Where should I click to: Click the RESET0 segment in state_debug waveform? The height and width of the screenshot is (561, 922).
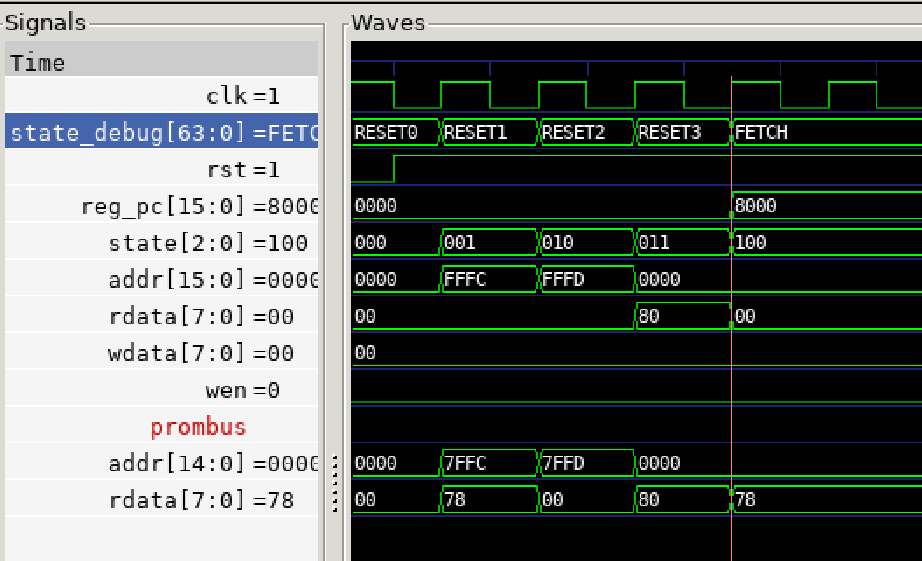tap(395, 132)
